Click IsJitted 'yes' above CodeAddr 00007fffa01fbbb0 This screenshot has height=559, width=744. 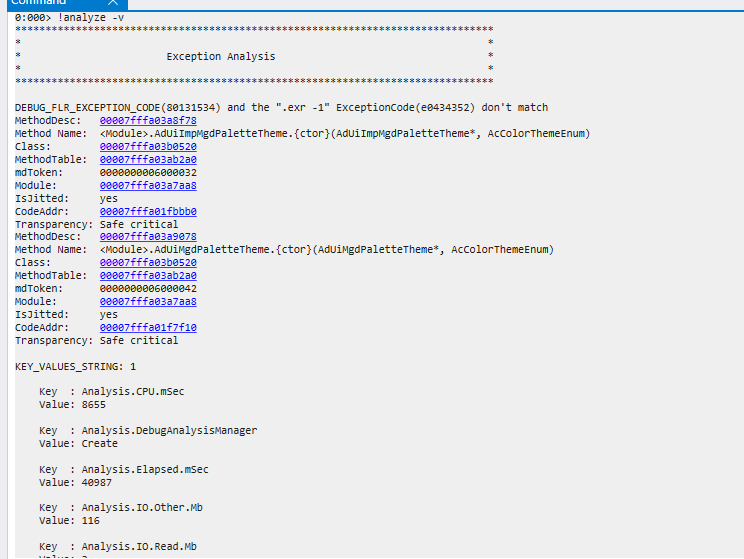pyautogui.click(x=109, y=198)
